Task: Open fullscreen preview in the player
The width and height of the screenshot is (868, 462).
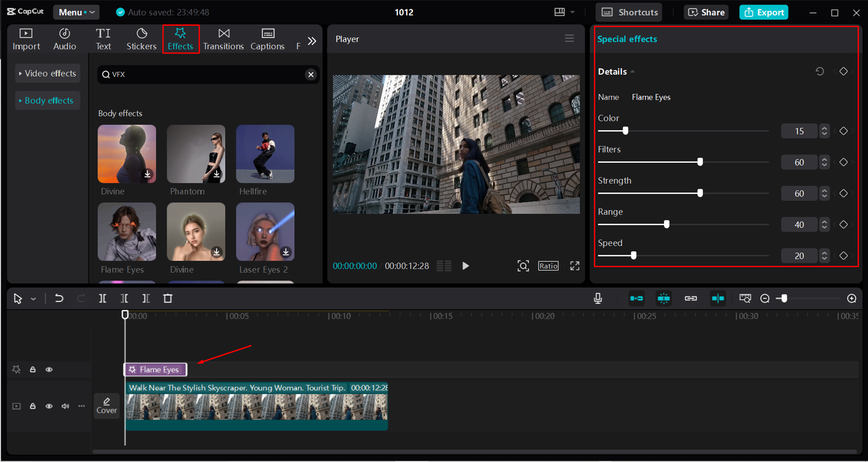Action: click(x=574, y=266)
